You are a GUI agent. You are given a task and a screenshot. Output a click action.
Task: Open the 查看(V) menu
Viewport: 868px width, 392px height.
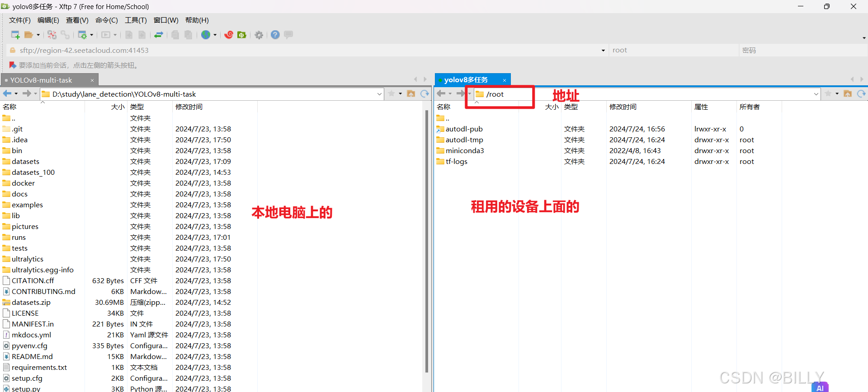77,20
